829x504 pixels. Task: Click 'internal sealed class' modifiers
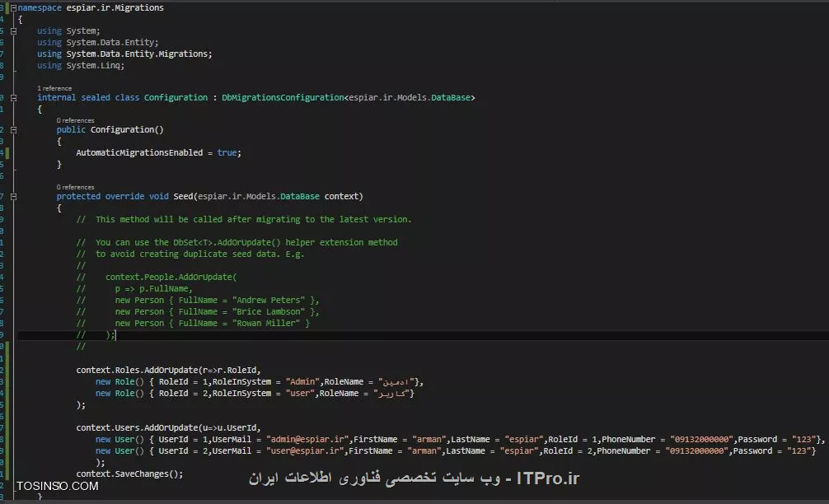[x=88, y=98]
